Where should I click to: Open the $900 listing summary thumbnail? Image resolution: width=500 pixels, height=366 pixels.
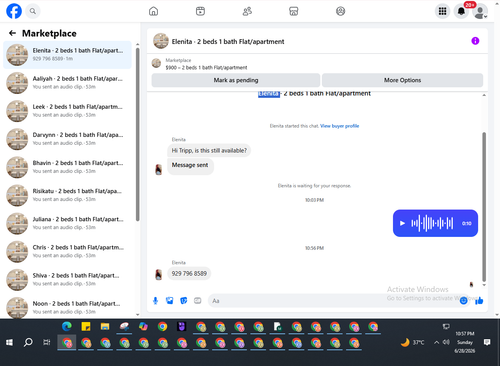point(156,63)
